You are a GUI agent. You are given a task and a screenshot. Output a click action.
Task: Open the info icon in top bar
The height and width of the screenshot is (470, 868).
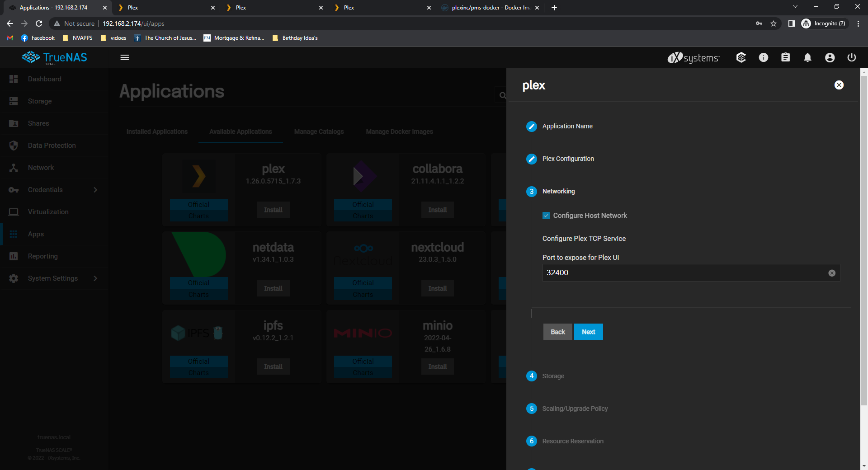[764, 57]
